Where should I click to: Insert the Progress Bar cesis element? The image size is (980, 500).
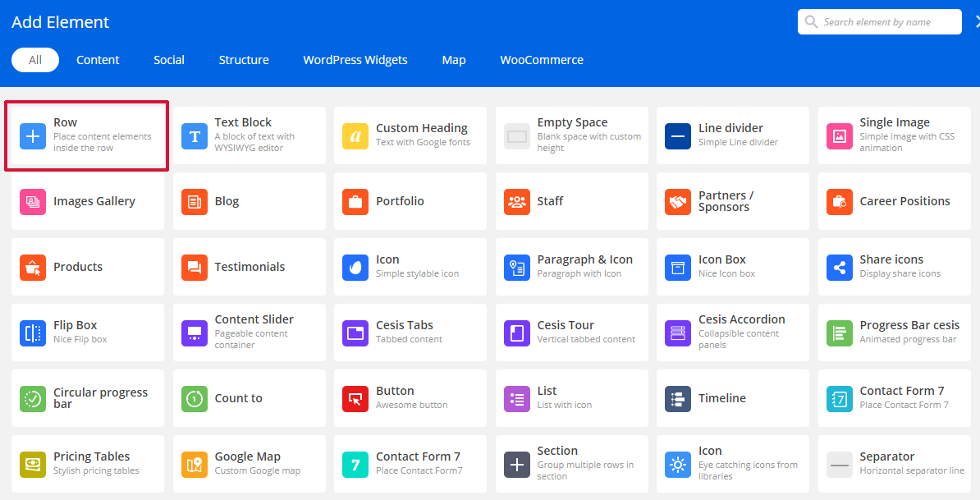(895, 333)
